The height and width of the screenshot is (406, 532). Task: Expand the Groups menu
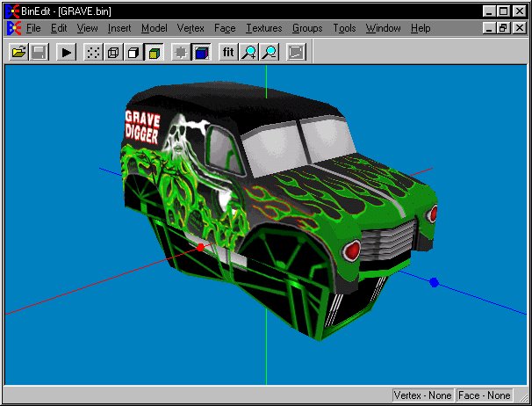[x=307, y=28]
